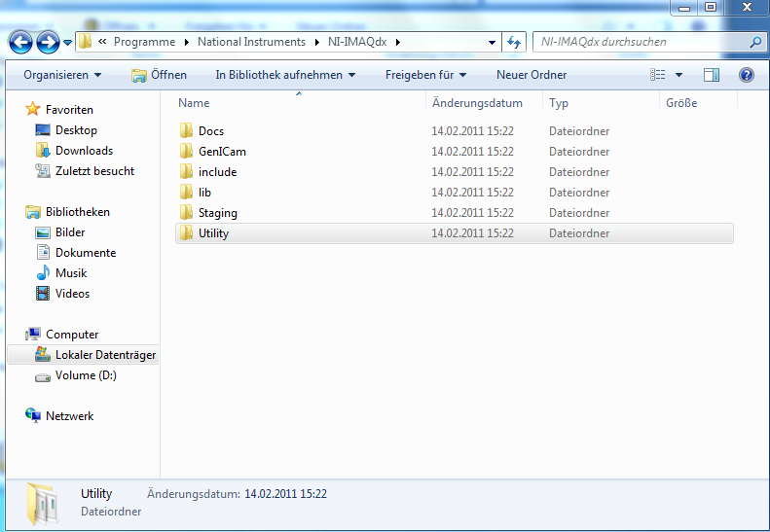Open Volume (D:) drive
Screen dimensions: 770x532
[x=86, y=375]
